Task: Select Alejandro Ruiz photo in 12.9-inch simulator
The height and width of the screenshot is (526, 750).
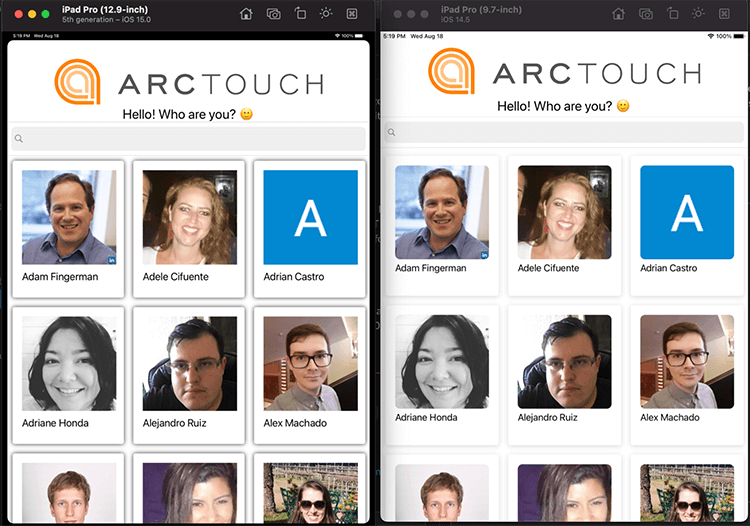Action: [189, 363]
